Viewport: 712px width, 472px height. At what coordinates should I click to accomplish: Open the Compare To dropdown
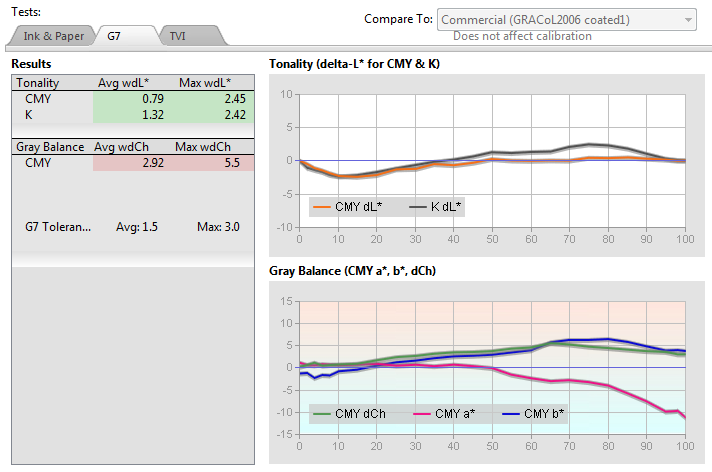coord(566,20)
